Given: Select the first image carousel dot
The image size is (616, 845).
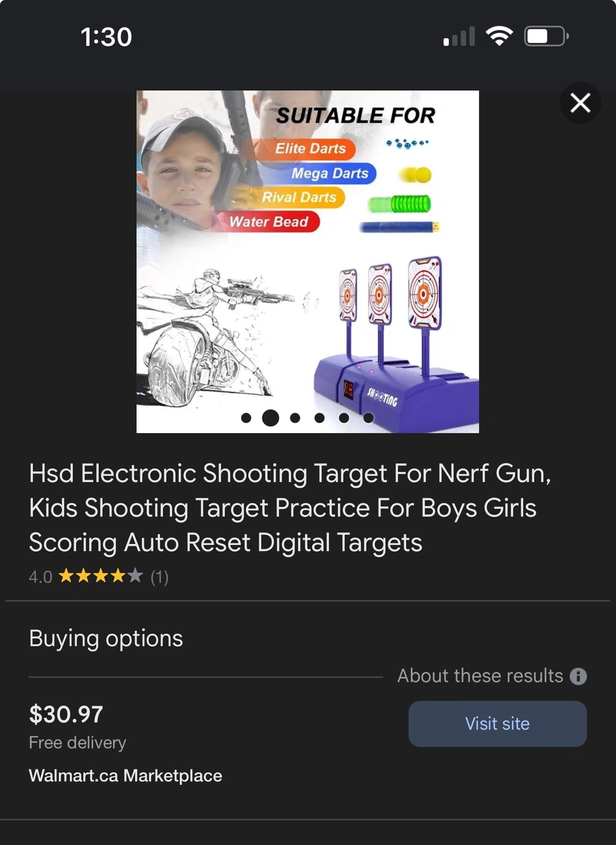Looking at the screenshot, I should (x=246, y=418).
